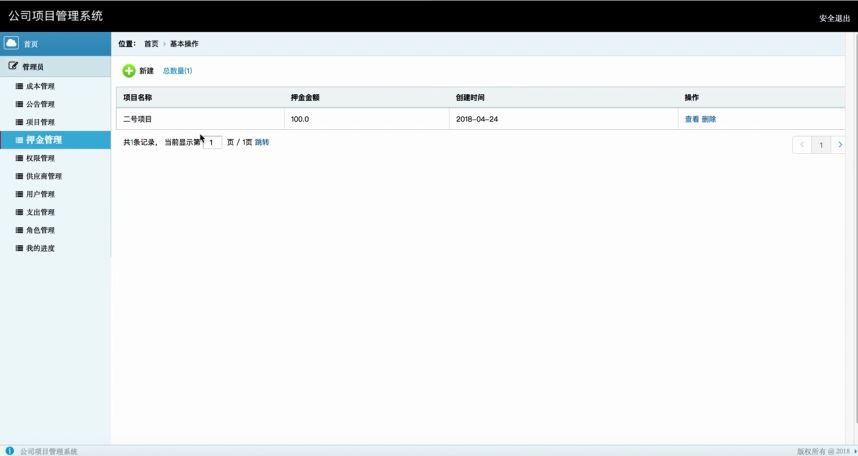
Task: Click list icon beside 支出管理
Action: (19, 212)
